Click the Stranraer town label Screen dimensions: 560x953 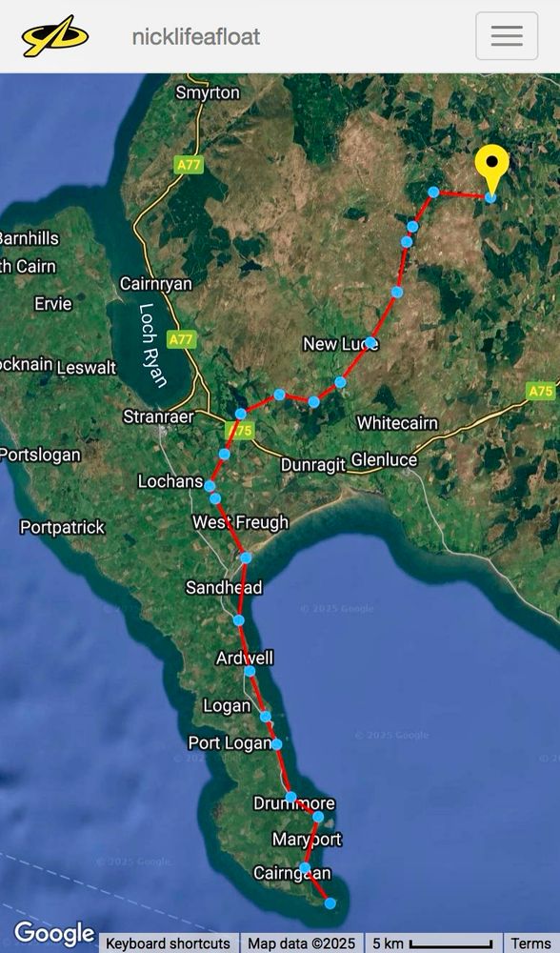158,417
